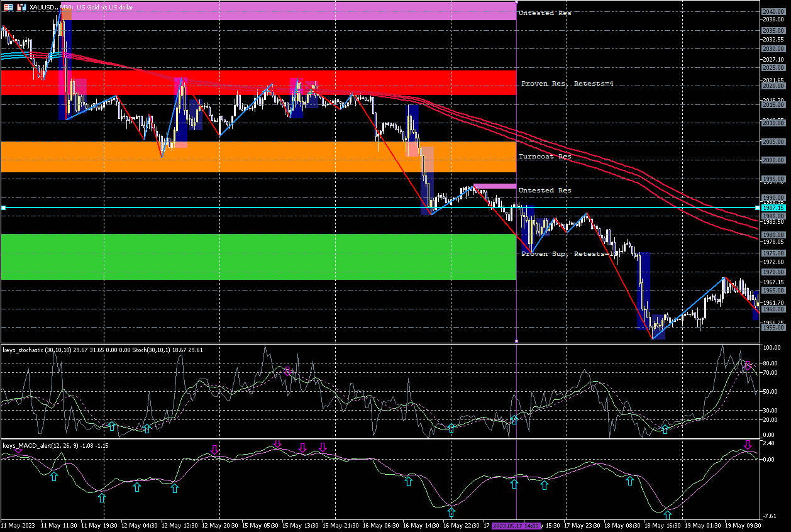The width and height of the screenshot is (791, 532).
Task: Select the 'Untested Res' label near the 1990 level
Action: pos(545,190)
